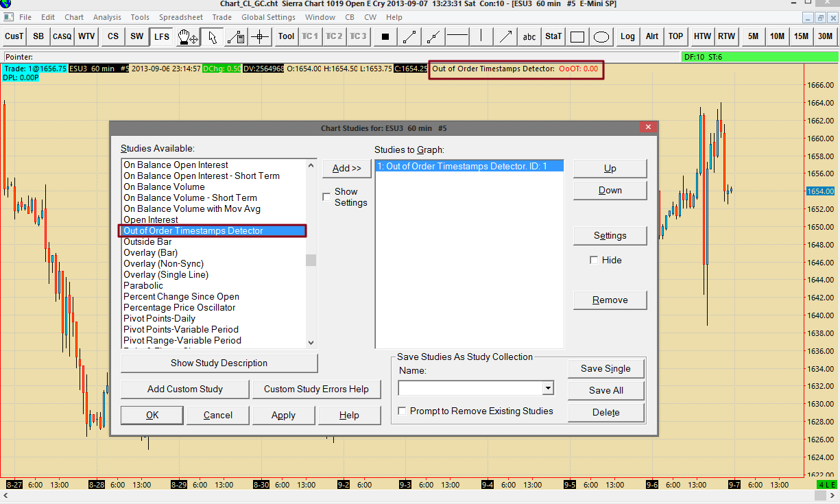Open the Spreadsheet menu
Image resolution: width=840 pixels, height=504 pixels.
[x=182, y=17]
